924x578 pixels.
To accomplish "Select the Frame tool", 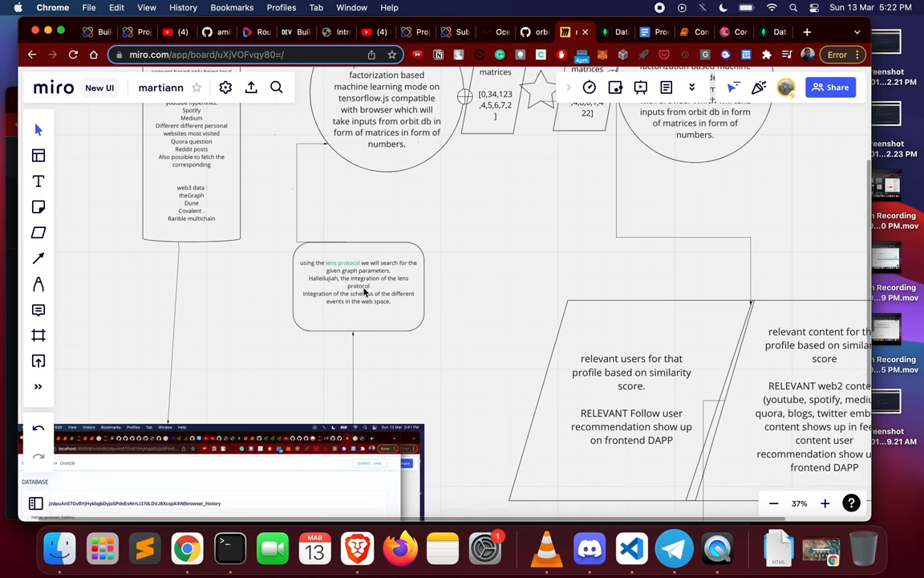I will click(38, 336).
